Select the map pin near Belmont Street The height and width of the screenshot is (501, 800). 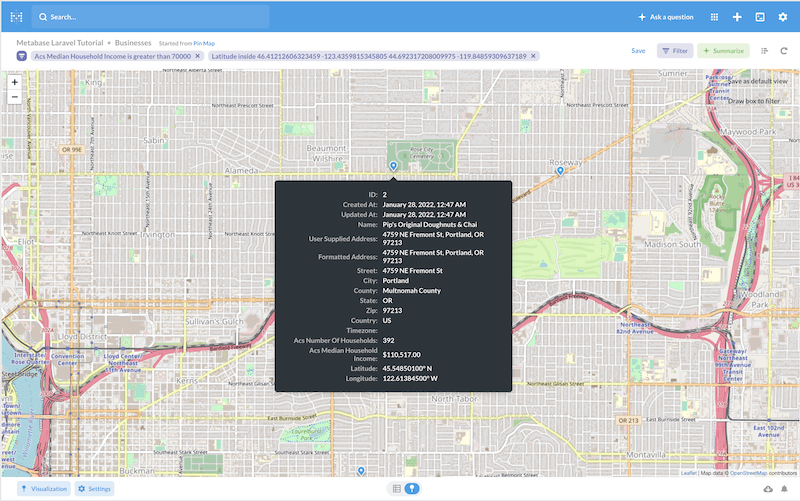click(x=361, y=471)
